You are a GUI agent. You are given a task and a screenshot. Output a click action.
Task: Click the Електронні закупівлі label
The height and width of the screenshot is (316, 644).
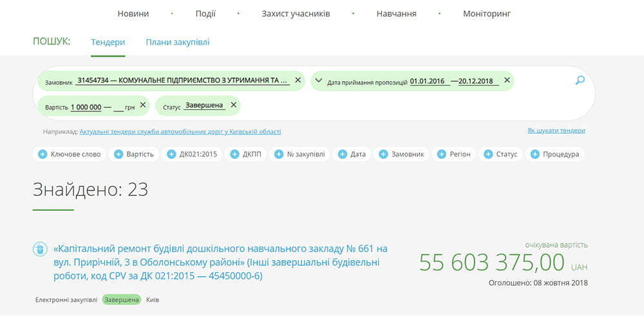(x=66, y=300)
